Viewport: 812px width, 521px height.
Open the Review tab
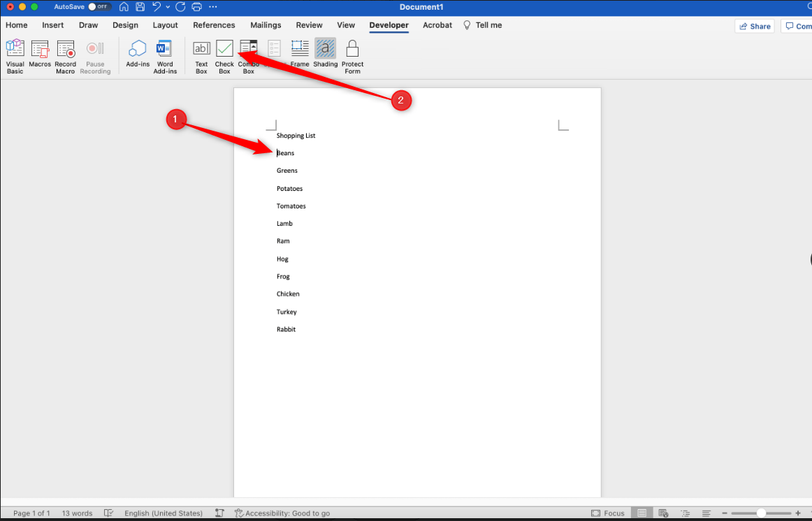pyautogui.click(x=309, y=25)
